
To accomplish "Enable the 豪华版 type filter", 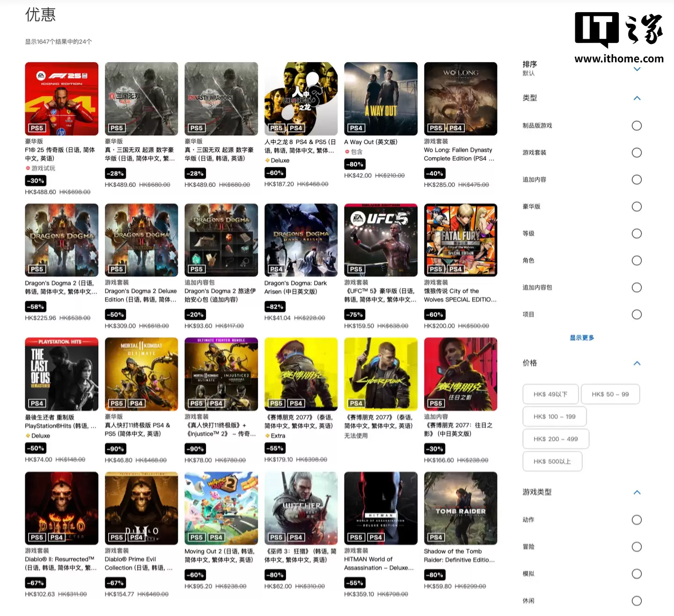I will [x=637, y=207].
